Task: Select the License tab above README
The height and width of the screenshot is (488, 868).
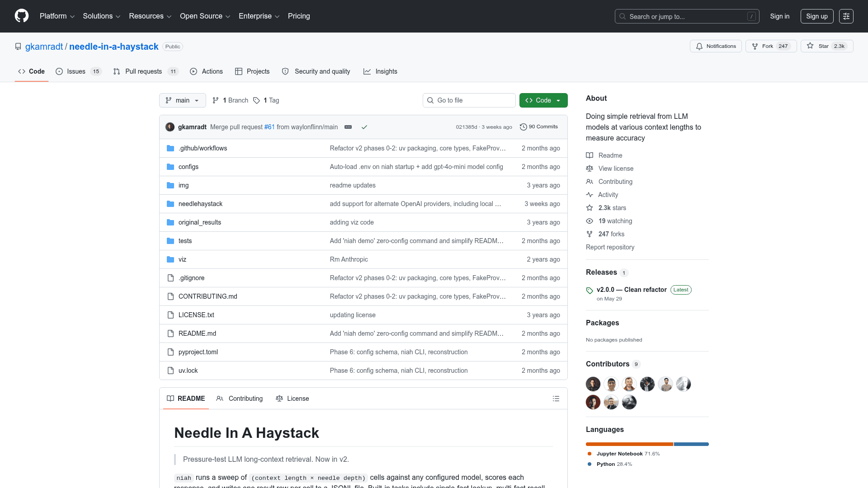Action: pyautogui.click(x=292, y=399)
